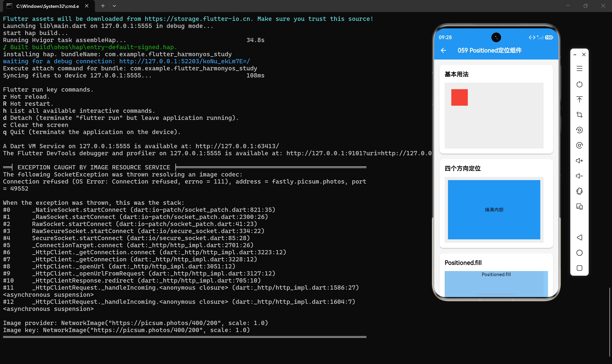Viewport: 612px width, 364px height.
Task: Open the debug connection URL link
Action: (185, 61)
